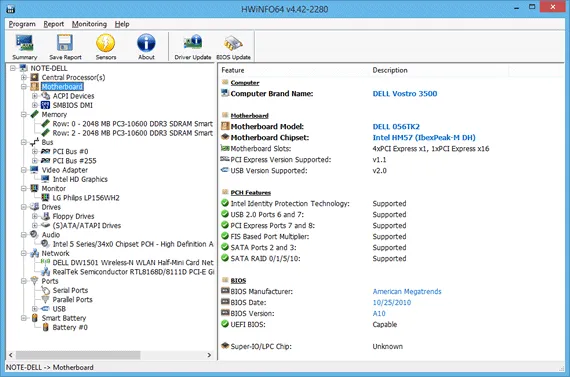This screenshot has height=377, width=570.
Task: Expand the Floppy Drives node
Action: tap(35, 216)
